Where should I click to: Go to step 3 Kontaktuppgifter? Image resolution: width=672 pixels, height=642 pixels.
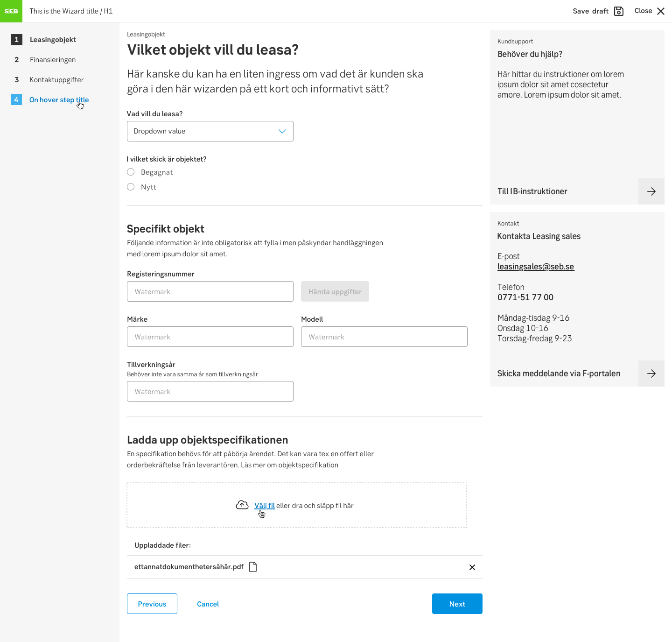(56, 80)
